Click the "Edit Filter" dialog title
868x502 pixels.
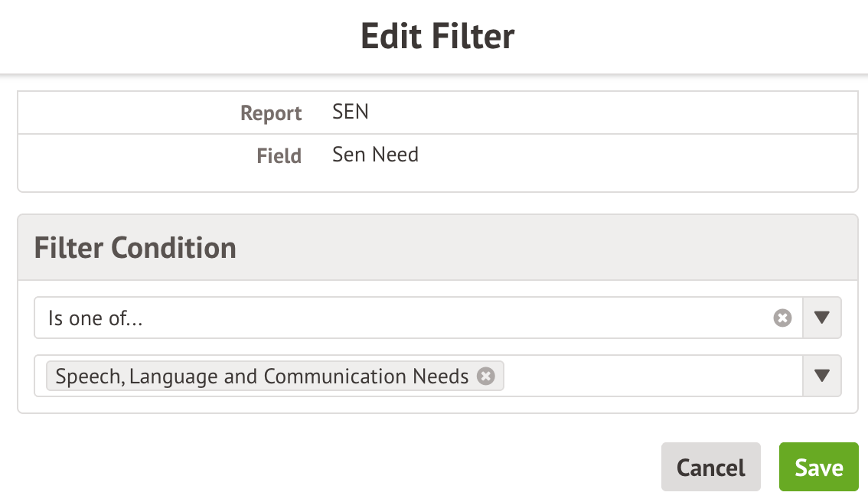point(437,36)
